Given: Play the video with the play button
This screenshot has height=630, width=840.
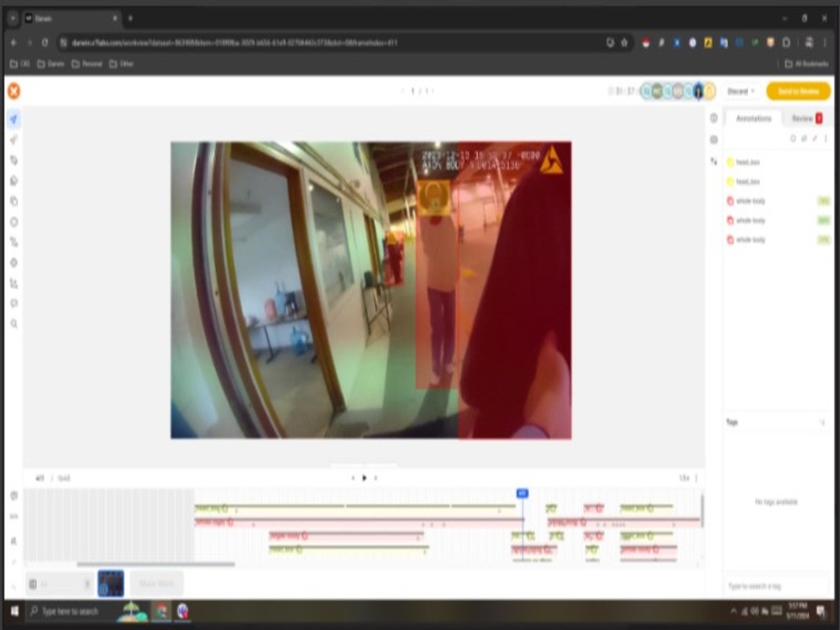Looking at the screenshot, I should click(365, 478).
